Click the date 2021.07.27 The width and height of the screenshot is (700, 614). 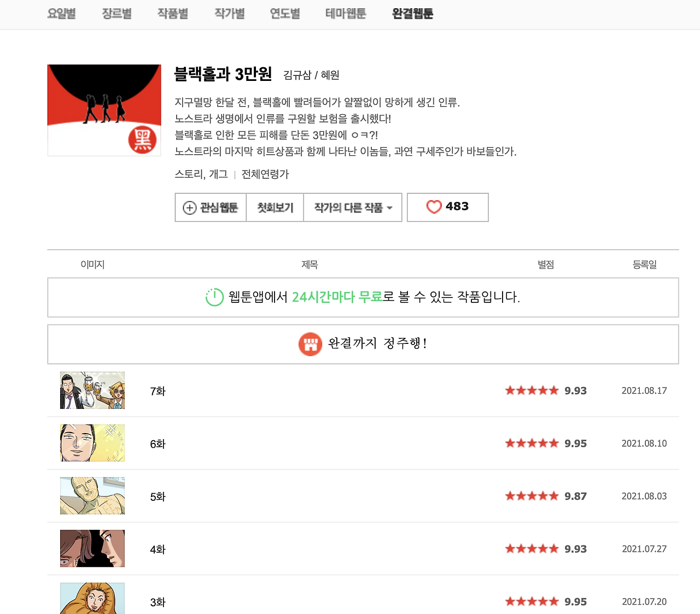(x=644, y=549)
